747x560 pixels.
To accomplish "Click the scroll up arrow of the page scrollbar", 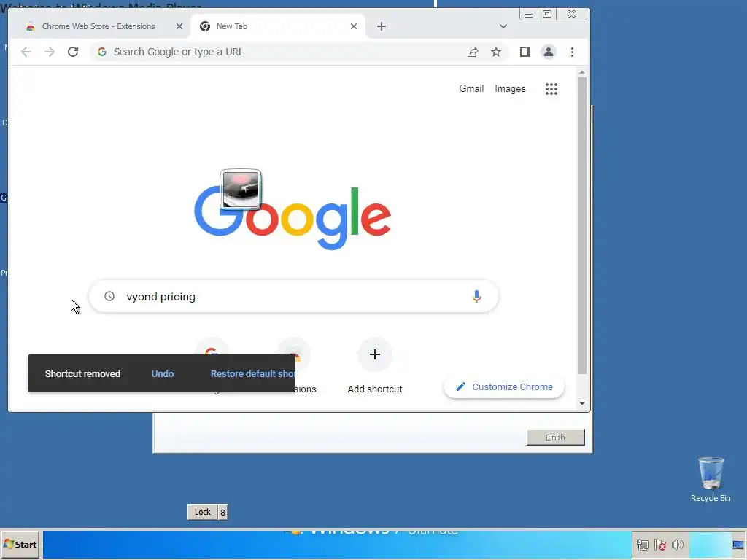I will 581,72.
